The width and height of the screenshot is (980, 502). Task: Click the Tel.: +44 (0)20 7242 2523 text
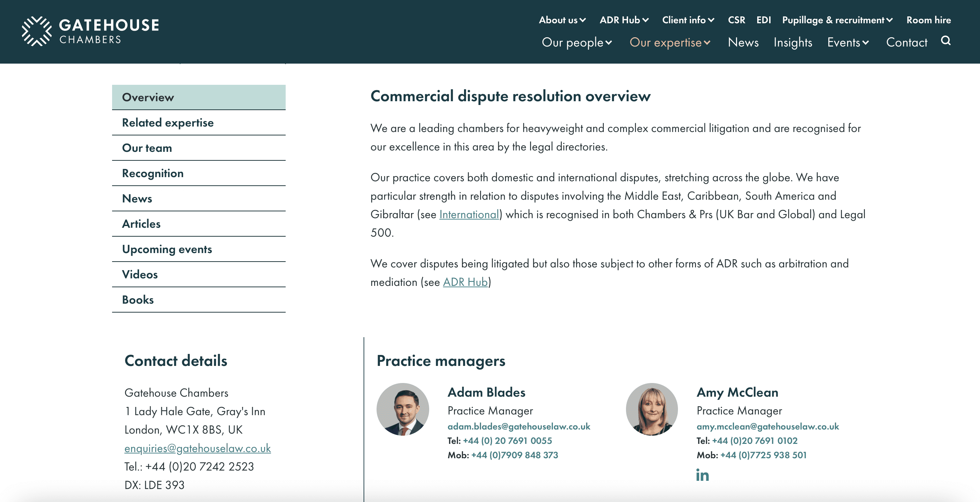coord(189,466)
